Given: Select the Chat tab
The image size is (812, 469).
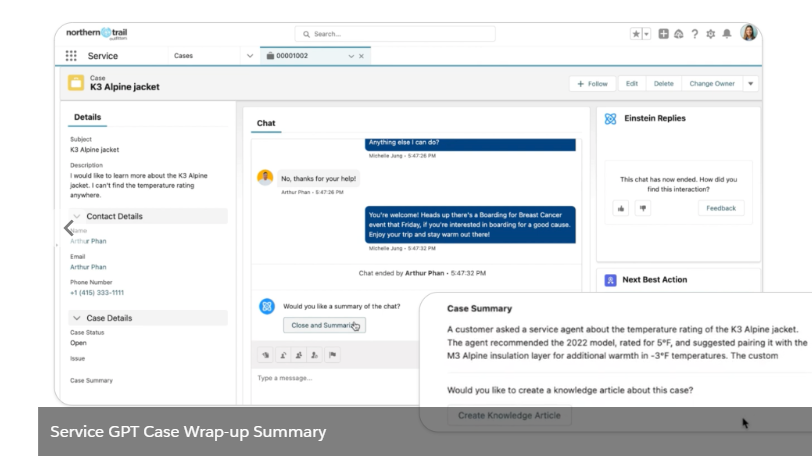Looking at the screenshot, I should 266,123.
